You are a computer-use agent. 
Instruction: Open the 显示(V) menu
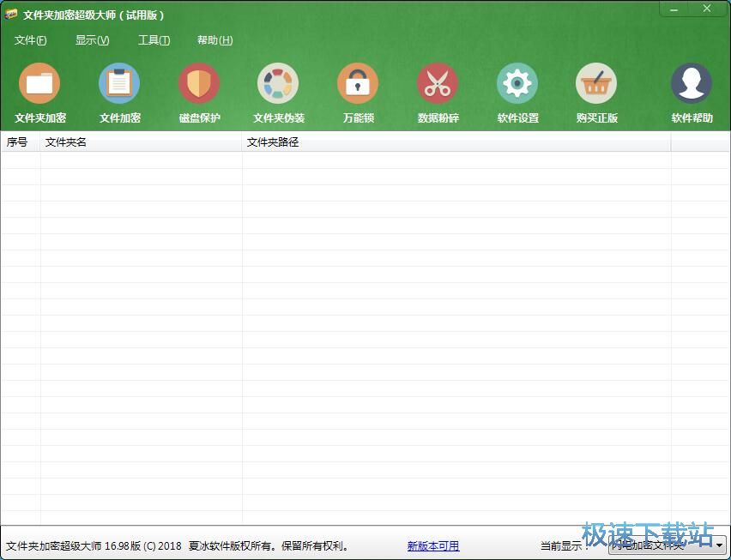click(93, 40)
